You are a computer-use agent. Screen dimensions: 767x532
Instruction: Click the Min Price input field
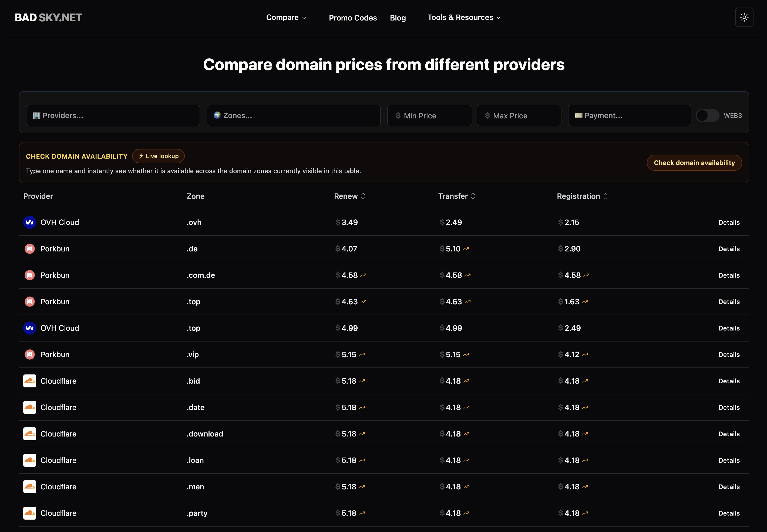429,116
